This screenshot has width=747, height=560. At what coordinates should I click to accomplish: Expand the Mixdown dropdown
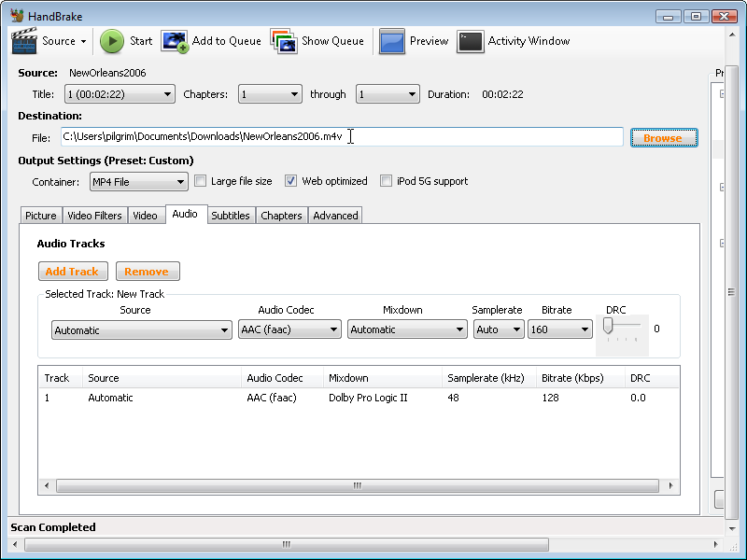(407, 329)
